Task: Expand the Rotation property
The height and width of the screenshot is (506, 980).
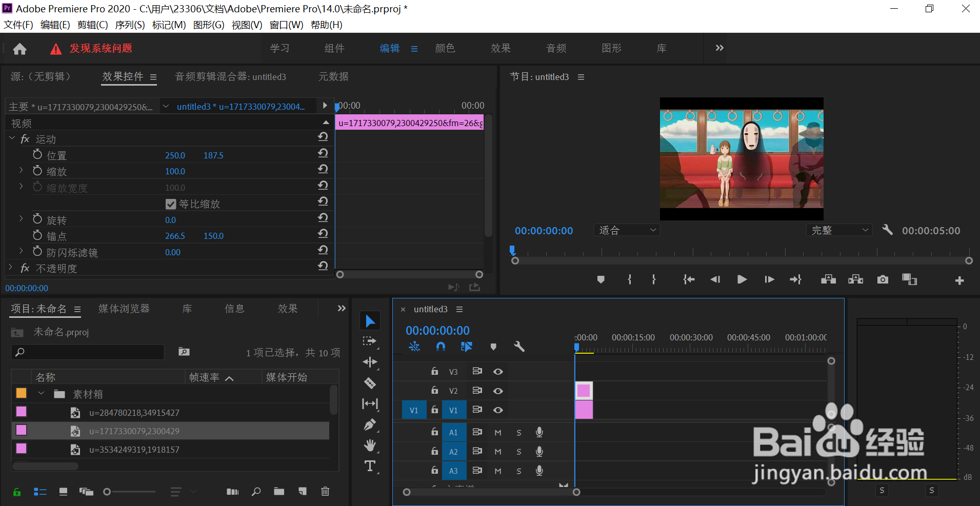Action: [21, 218]
